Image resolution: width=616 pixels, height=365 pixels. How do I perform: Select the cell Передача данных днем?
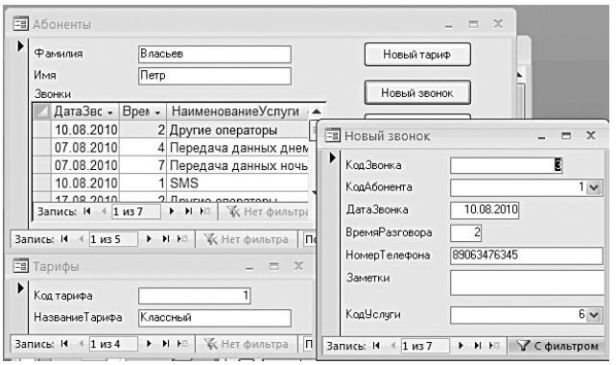238,148
